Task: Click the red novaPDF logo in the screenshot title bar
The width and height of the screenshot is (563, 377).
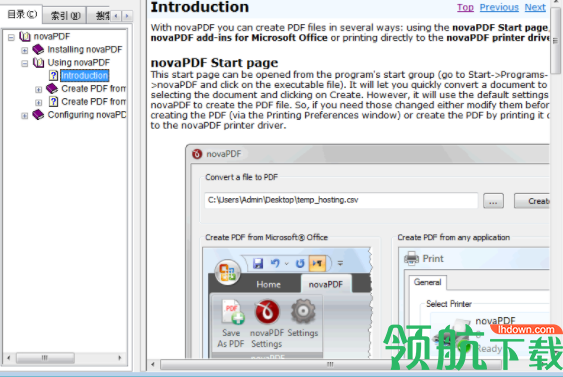Action: [x=197, y=154]
